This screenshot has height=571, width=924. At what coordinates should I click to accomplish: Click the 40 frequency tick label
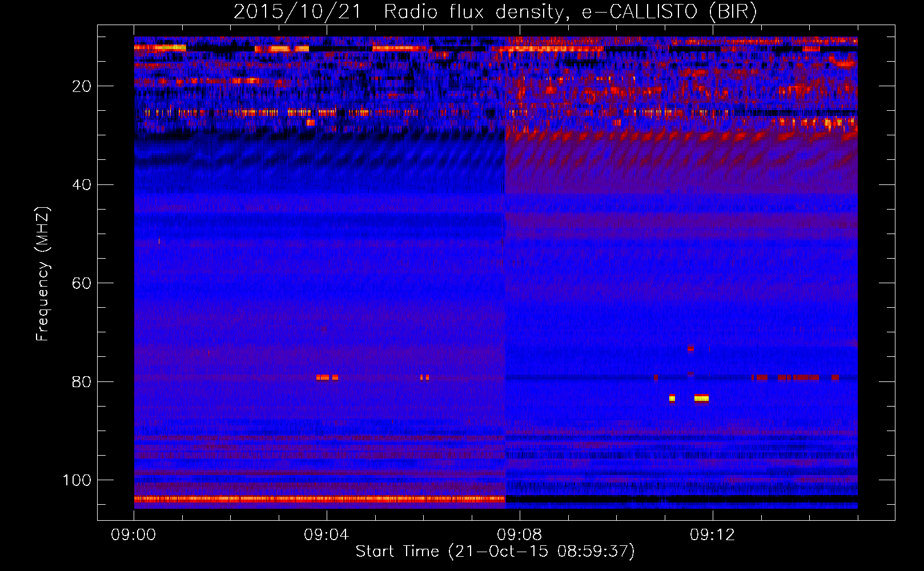82,185
